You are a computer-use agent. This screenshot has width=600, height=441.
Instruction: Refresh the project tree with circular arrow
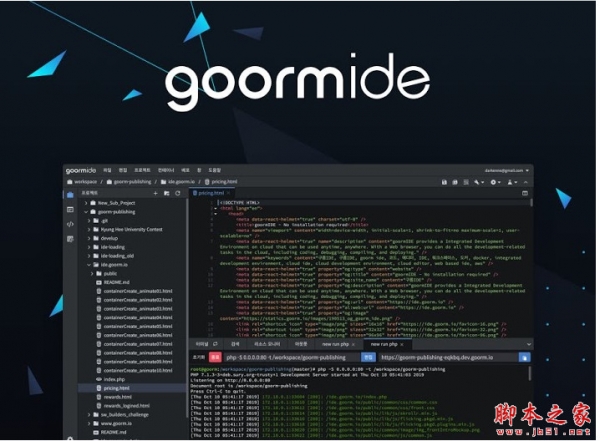[178, 193]
